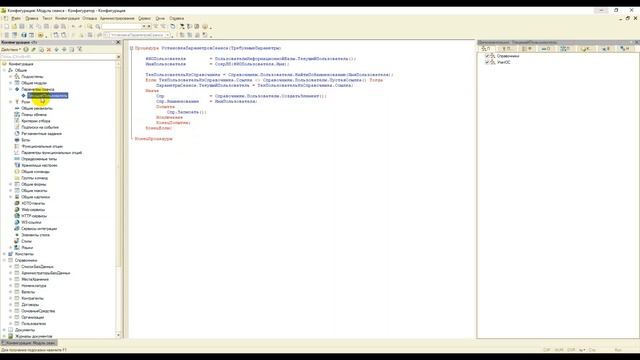Open the Файл menu

(16, 18)
